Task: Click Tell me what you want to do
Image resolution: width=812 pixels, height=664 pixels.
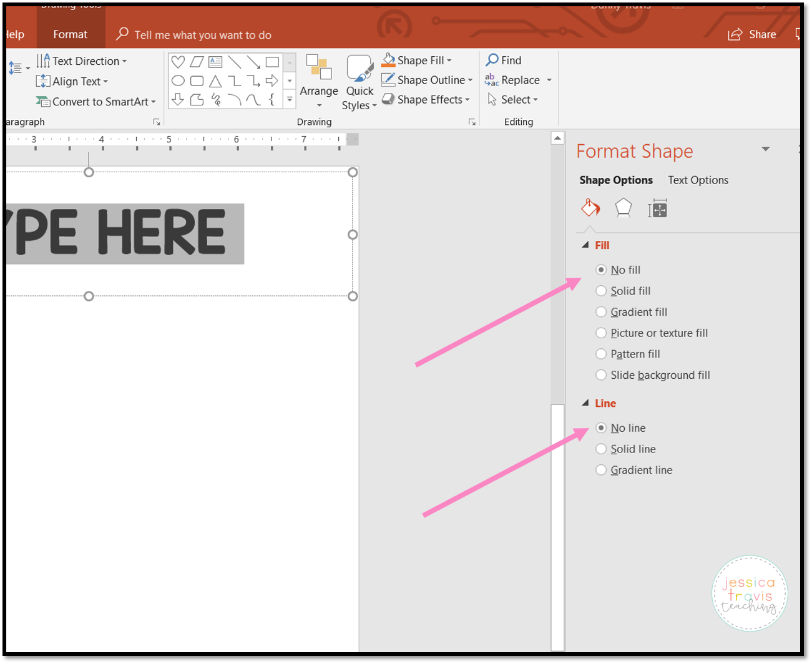Action: click(x=203, y=35)
